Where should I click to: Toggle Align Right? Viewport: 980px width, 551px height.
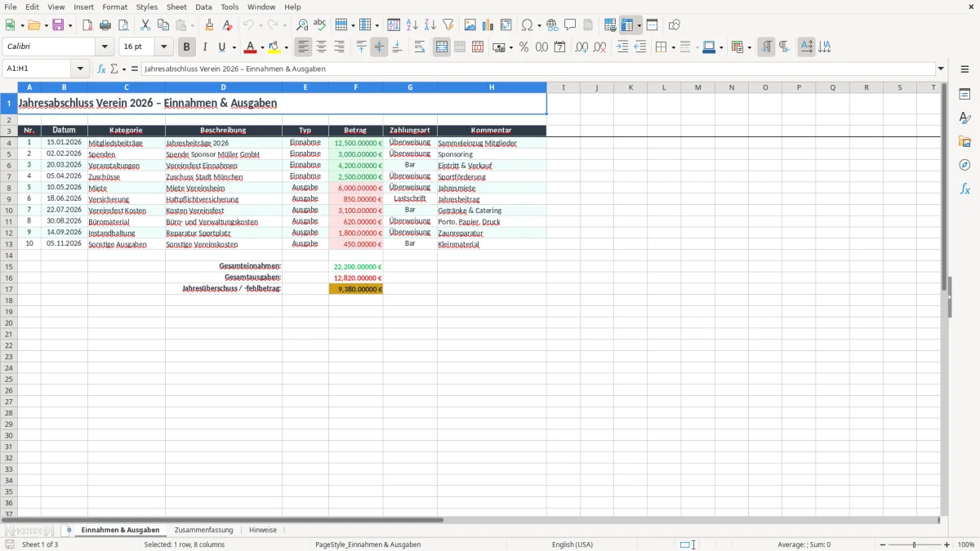click(x=339, y=47)
